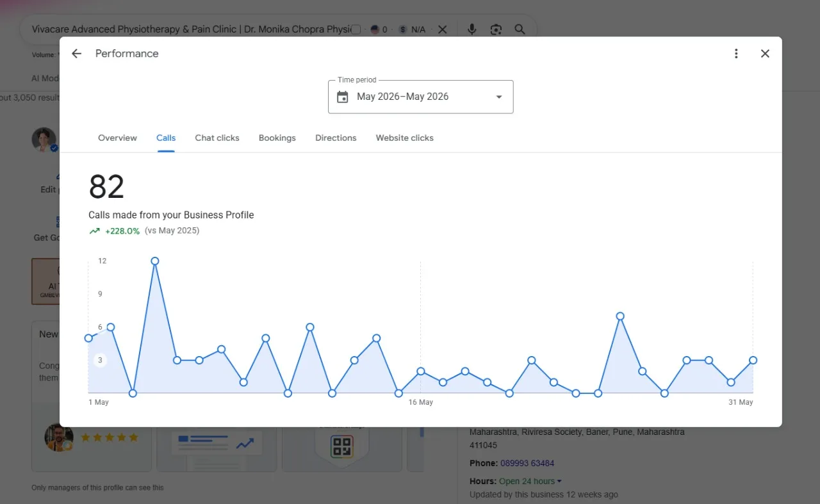This screenshot has width=820, height=504.
Task: Open the May 2026–May 2026 date selector
Action: [420, 97]
